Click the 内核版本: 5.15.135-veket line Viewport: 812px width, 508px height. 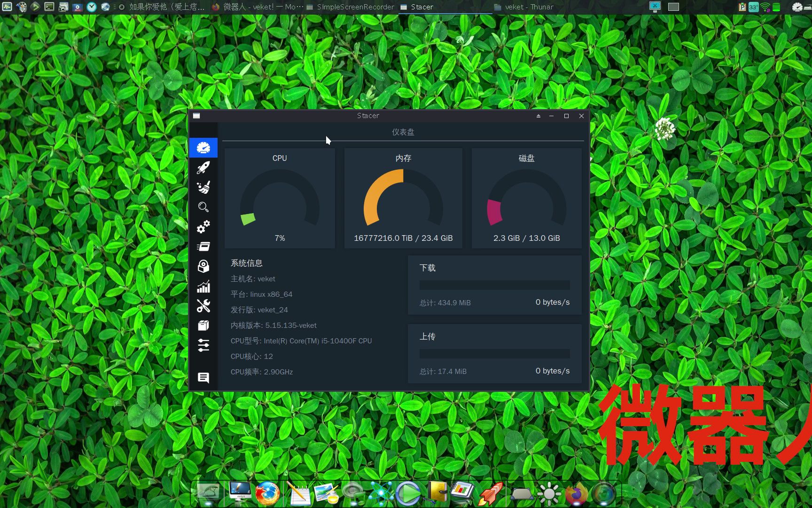point(273,325)
